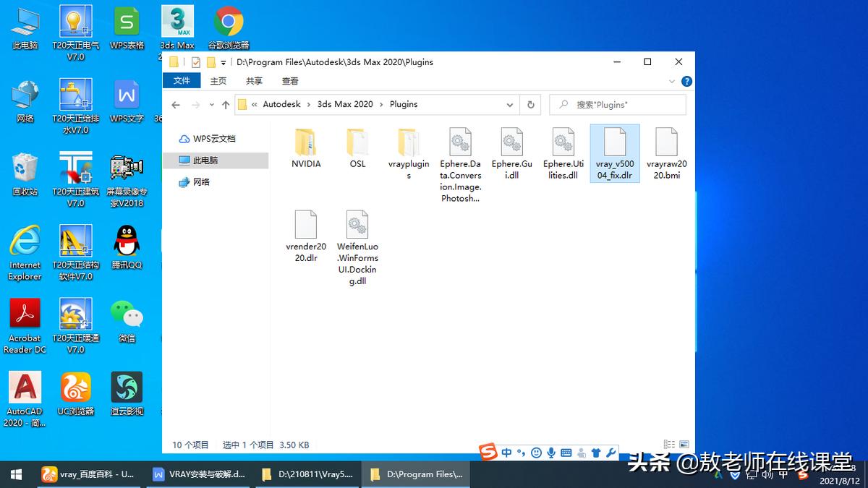
Task: Select the vrender2020.dlr file
Action: 306,236
